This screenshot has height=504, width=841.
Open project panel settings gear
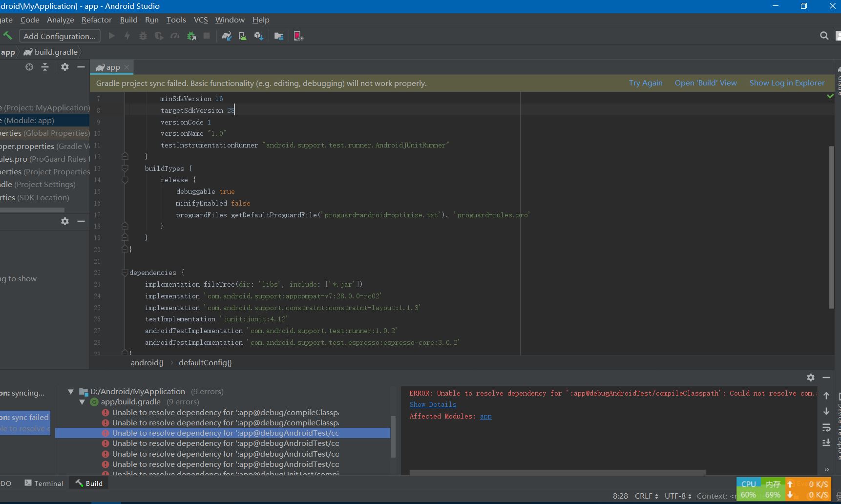coord(65,67)
